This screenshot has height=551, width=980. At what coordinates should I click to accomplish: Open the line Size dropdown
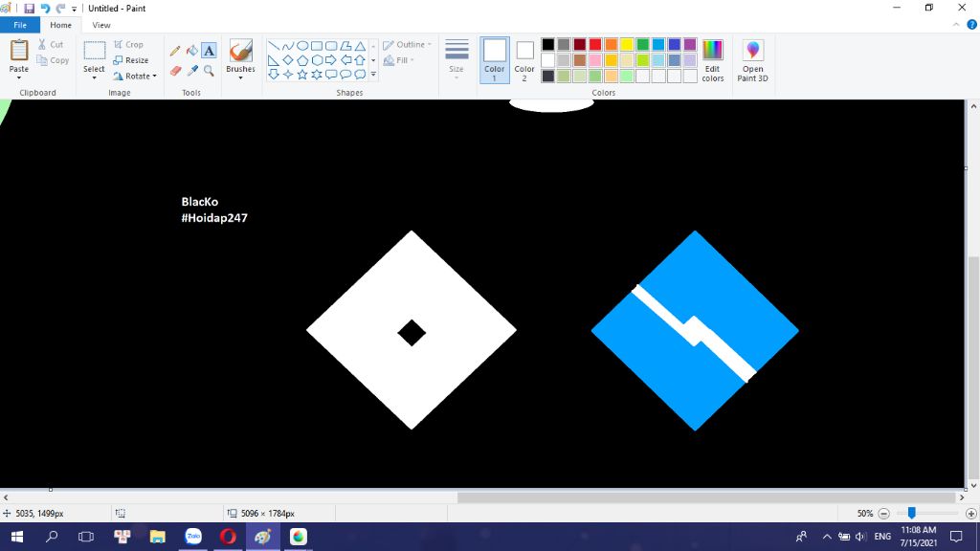(x=457, y=60)
